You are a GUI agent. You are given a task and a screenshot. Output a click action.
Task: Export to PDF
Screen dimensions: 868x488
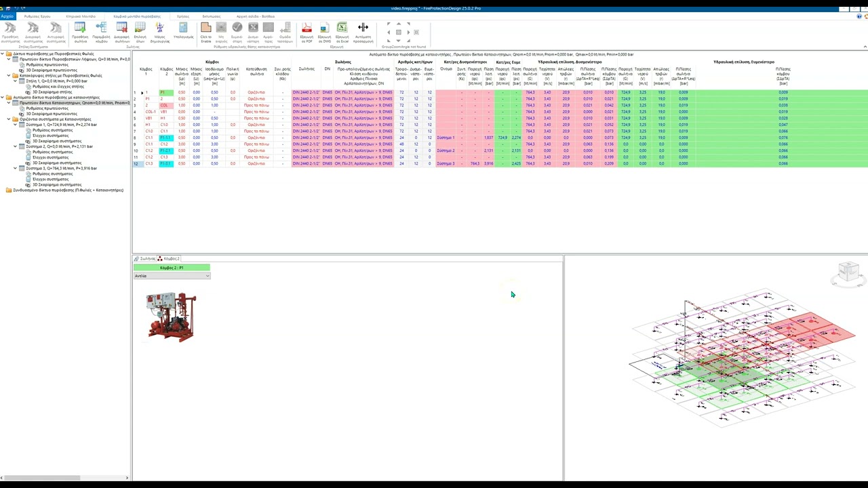307,32
